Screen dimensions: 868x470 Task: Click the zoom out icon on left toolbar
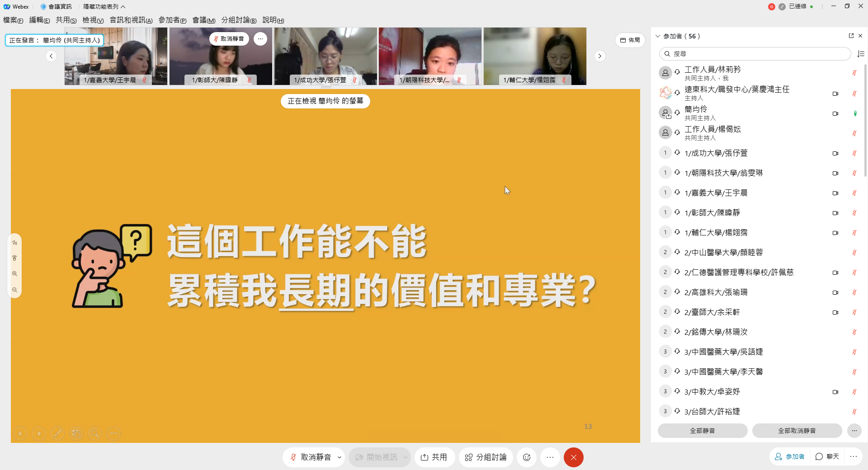coord(14,290)
